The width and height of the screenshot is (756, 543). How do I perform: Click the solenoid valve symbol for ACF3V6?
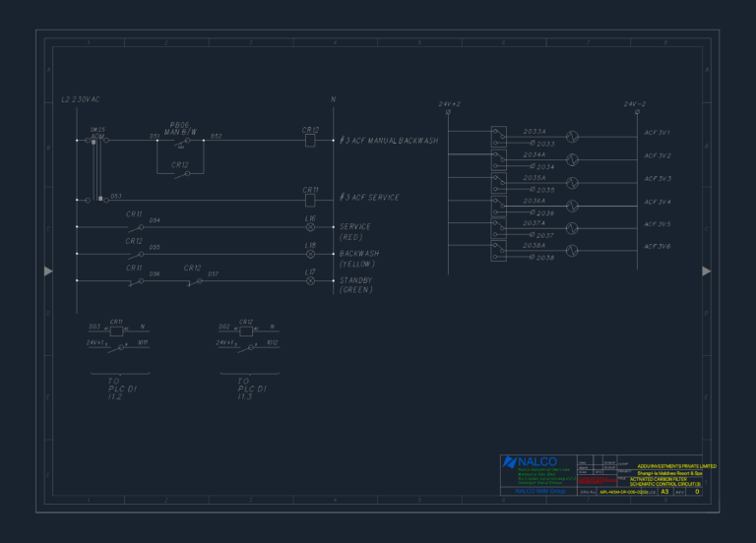pyautogui.click(x=572, y=251)
